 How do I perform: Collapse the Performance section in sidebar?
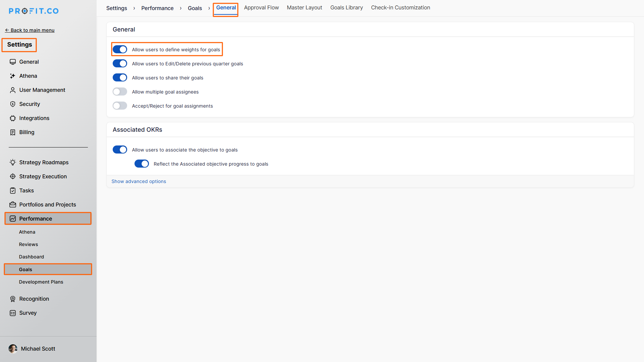(x=36, y=219)
